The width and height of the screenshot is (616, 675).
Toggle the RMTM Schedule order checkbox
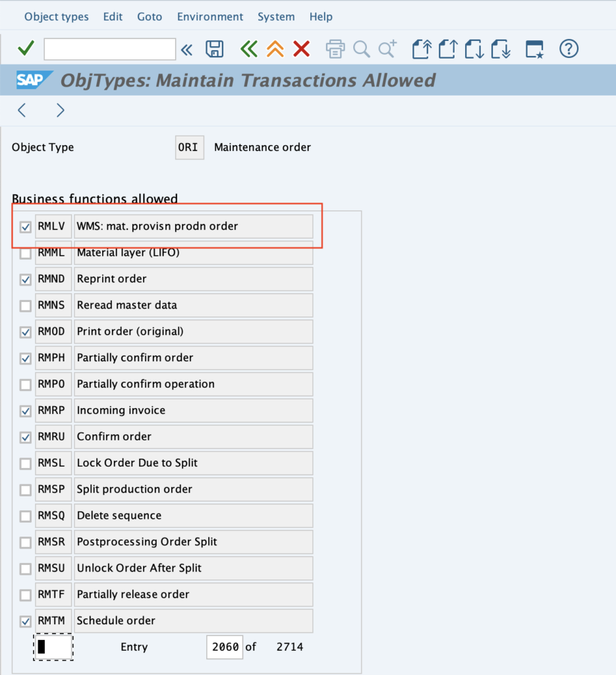click(x=26, y=621)
